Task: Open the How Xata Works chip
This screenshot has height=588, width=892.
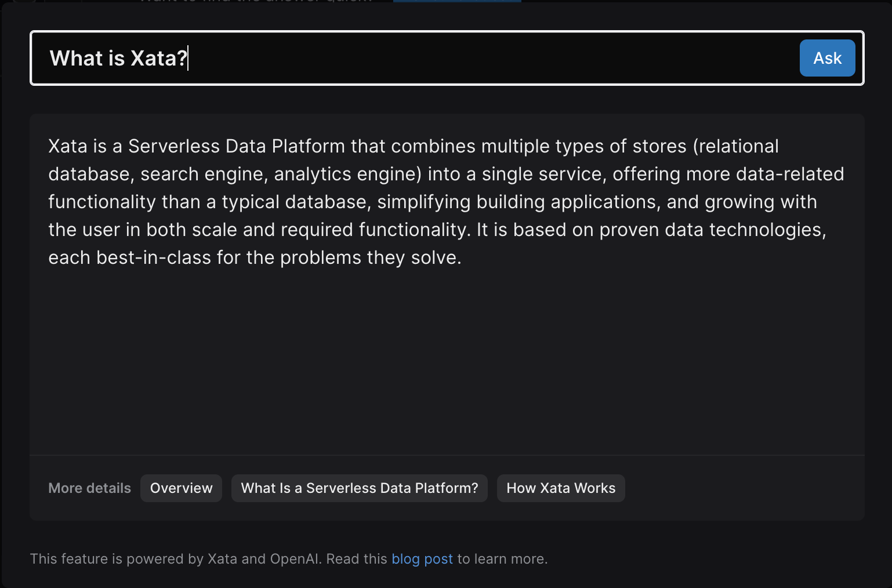Action: pyautogui.click(x=561, y=488)
